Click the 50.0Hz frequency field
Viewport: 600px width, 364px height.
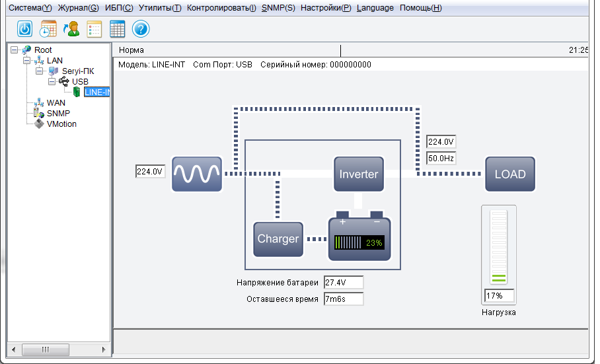[x=441, y=158]
